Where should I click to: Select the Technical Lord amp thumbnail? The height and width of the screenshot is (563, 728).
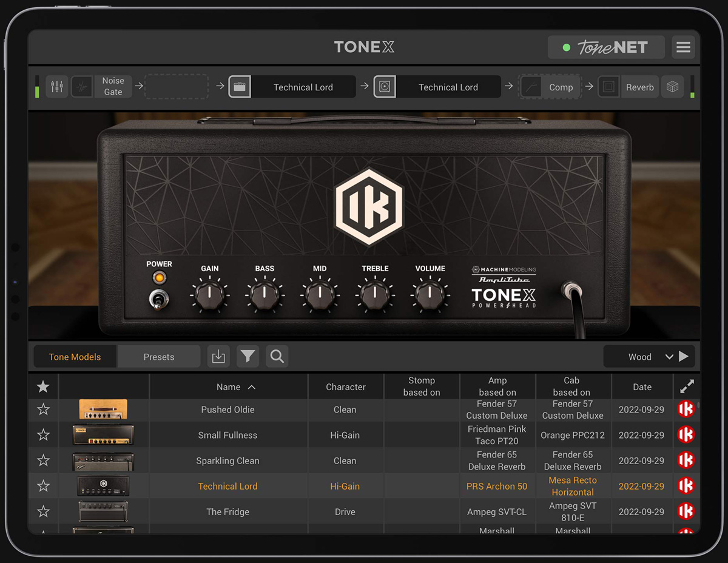(x=103, y=486)
